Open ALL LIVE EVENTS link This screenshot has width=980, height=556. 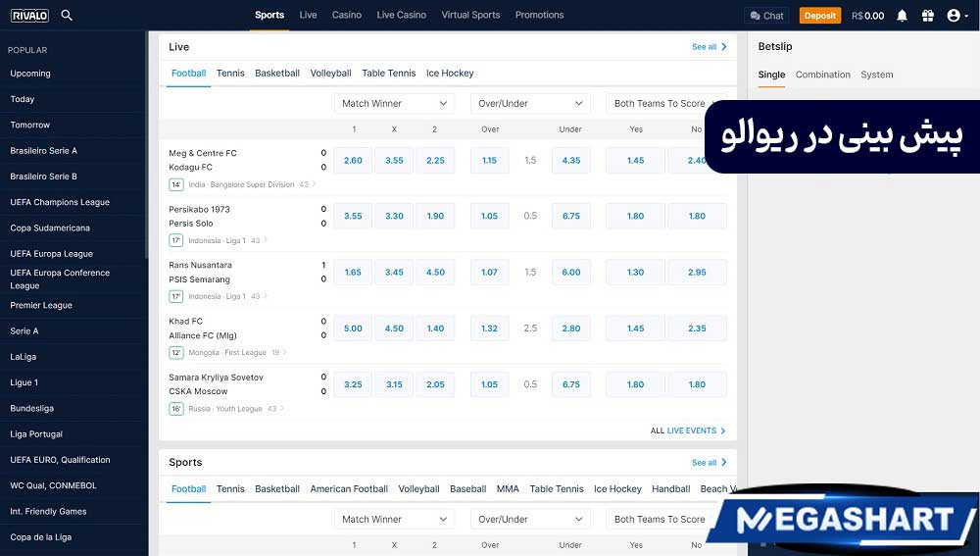point(688,430)
